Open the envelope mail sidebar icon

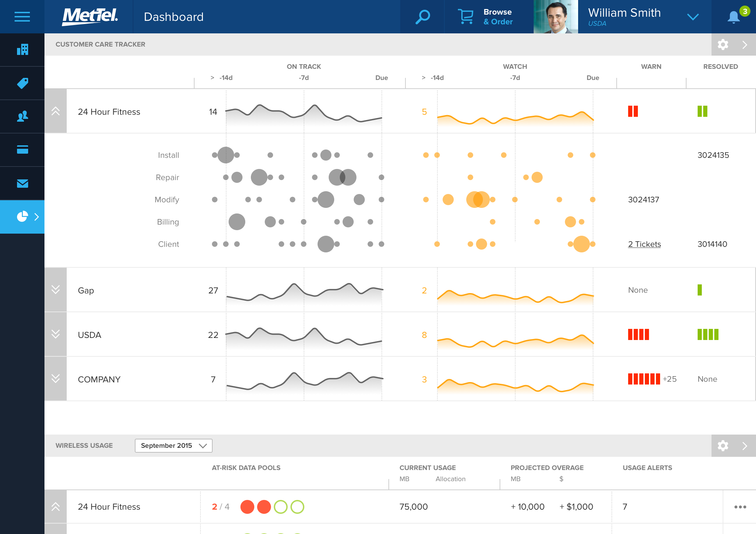(x=22, y=183)
